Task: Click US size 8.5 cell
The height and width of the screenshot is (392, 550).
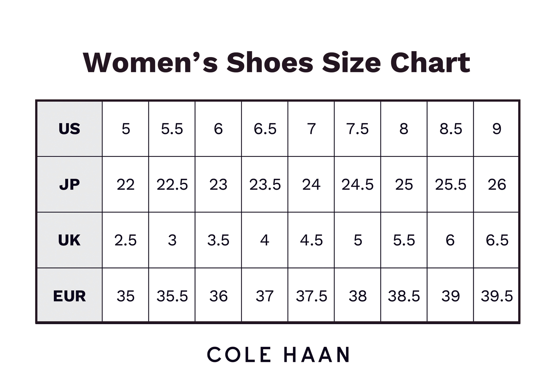Action: click(x=451, y=129)
